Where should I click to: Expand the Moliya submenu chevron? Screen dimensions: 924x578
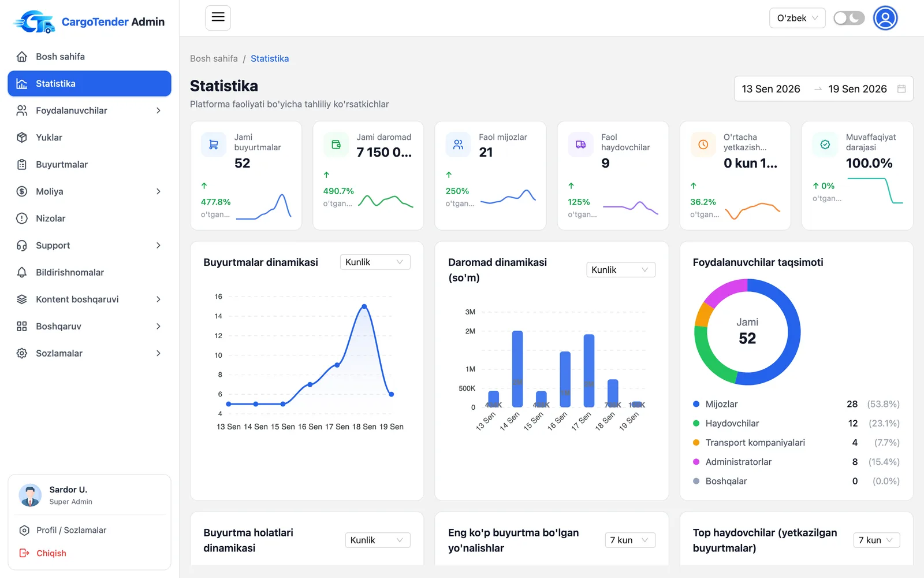tap(158, 191)
